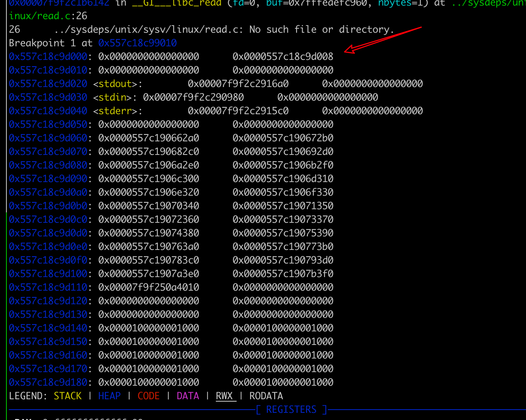
Task: Select memory address 0x557c18c9d150
Action: tap(48, 342)
